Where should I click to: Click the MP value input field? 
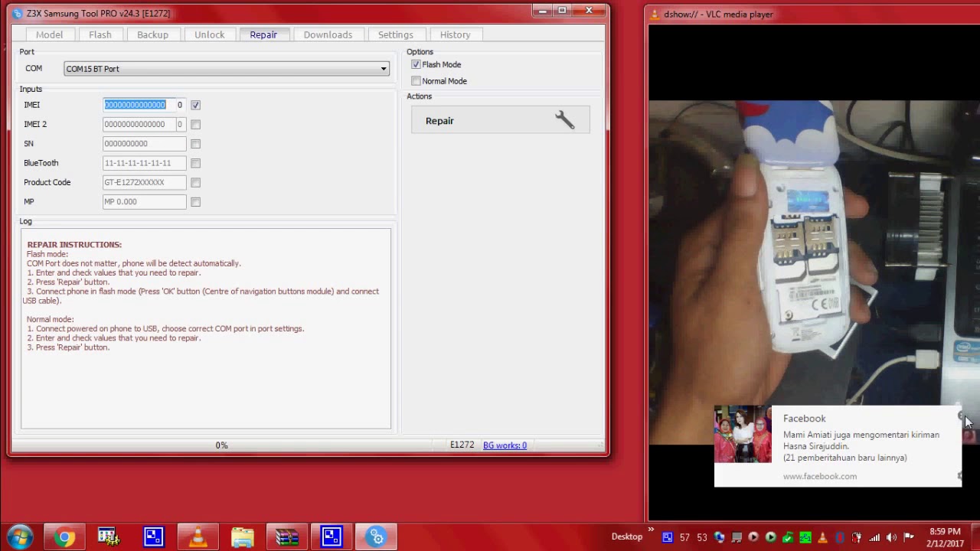[144, 201]
